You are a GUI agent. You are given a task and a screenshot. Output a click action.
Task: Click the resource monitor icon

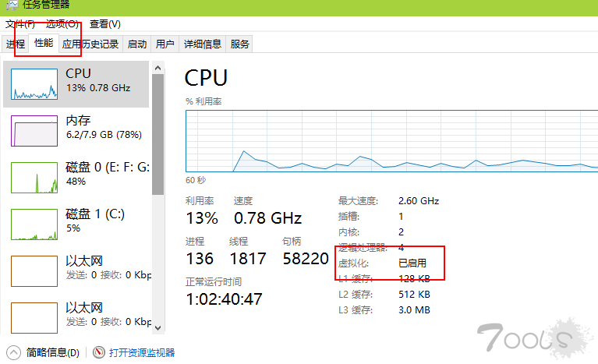99,352
